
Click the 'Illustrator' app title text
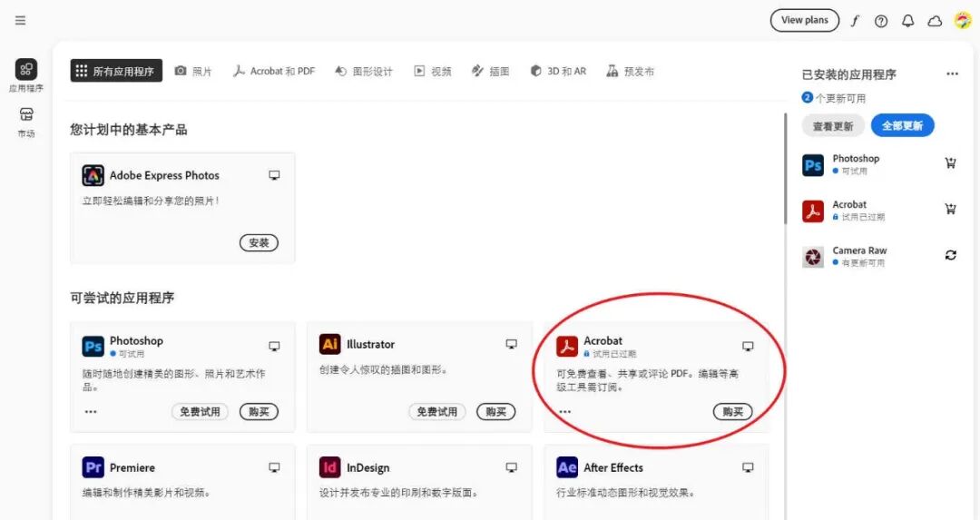pyautogui.click(x=370, y=344)
